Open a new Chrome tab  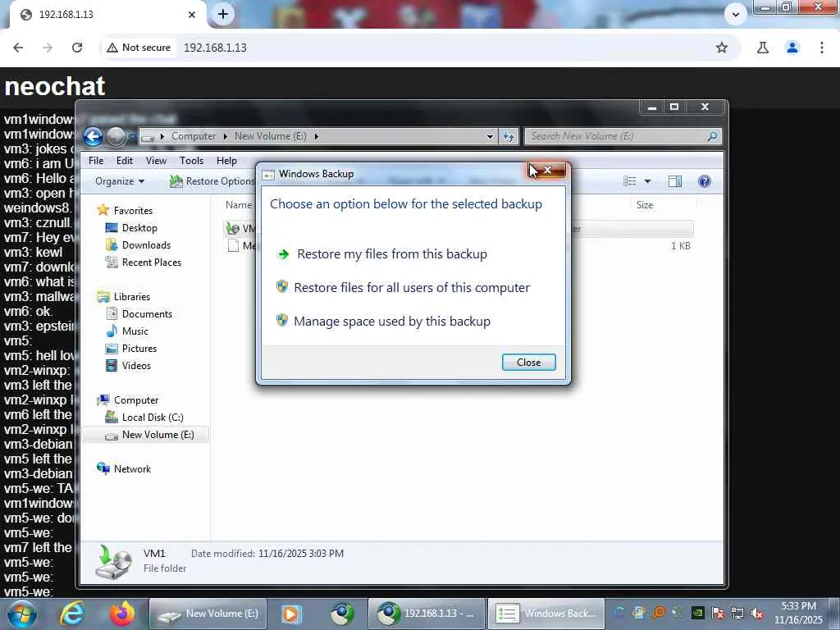click(223, 15)
